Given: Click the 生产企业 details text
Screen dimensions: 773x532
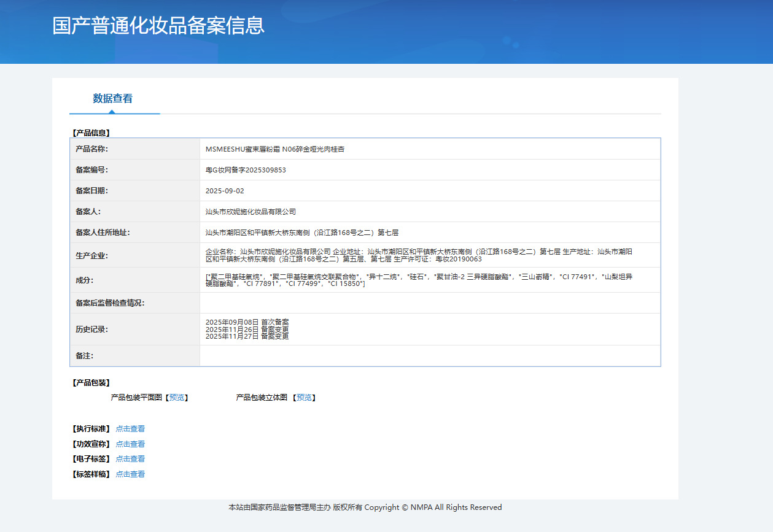Looking at the screenshot, I should tap(419, 255).
